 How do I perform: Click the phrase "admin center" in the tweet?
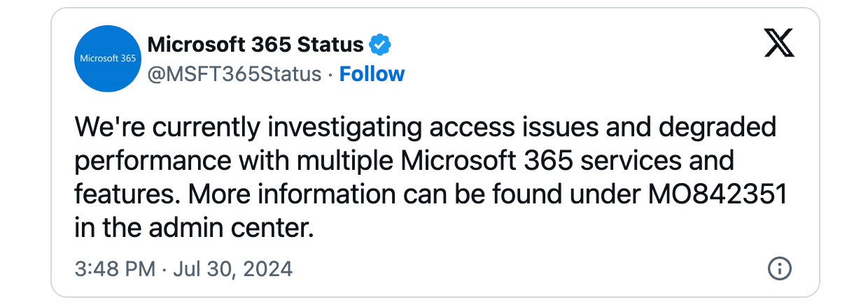tap(237, 226)
